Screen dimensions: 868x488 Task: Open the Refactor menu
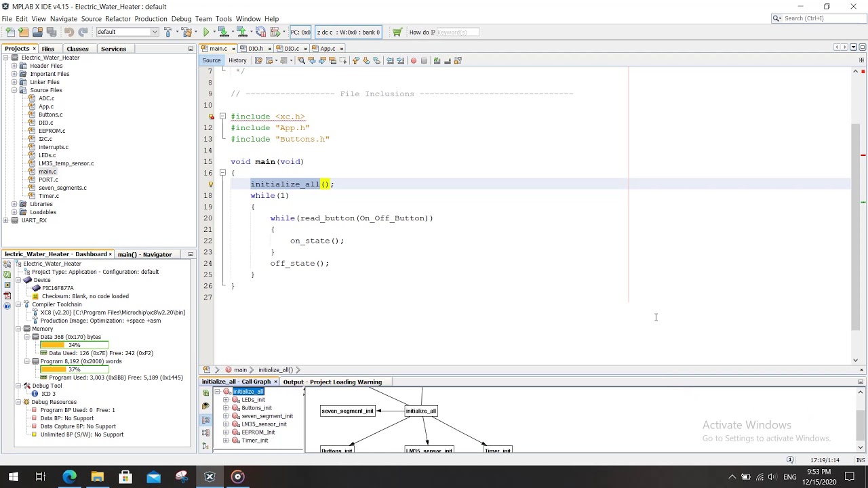click(117, 18)
